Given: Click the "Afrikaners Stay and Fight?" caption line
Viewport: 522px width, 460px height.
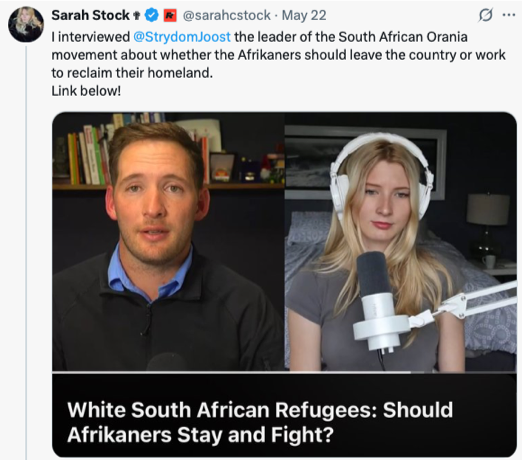Looking at the screenshot, I should pos(200,435).
